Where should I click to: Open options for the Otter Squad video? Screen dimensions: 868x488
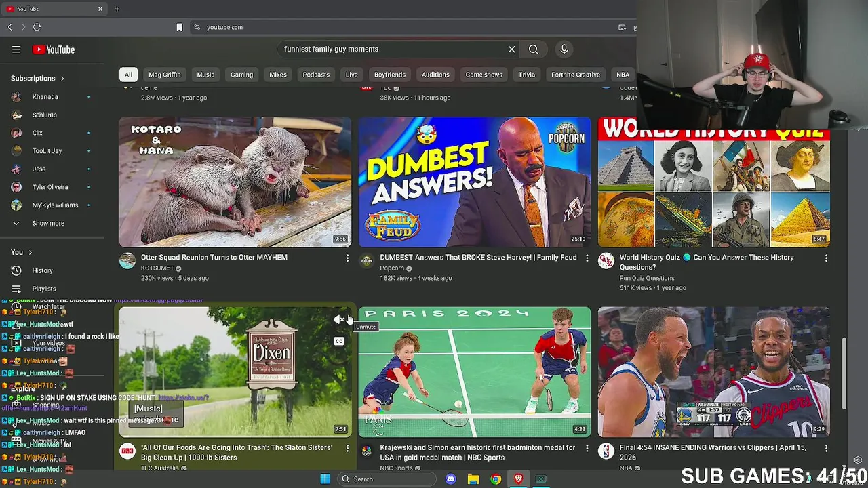pyautogui.click(x=347, y=258)
